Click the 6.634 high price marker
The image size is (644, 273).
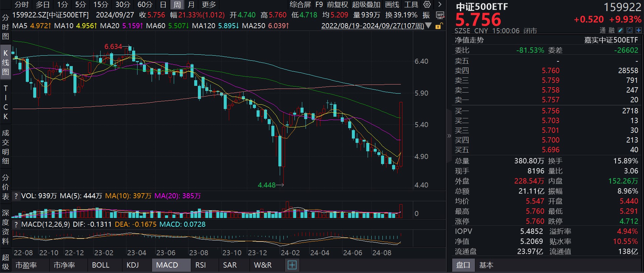coord(113,47)
